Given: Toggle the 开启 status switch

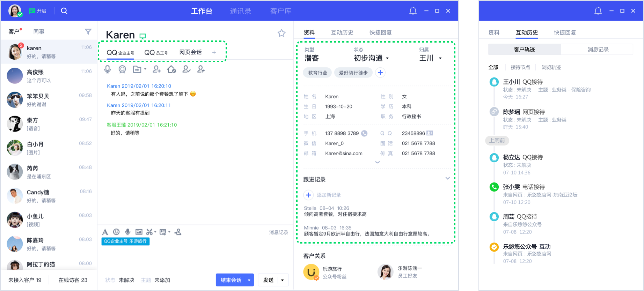Looking at the screenshot, I should 38,11.
